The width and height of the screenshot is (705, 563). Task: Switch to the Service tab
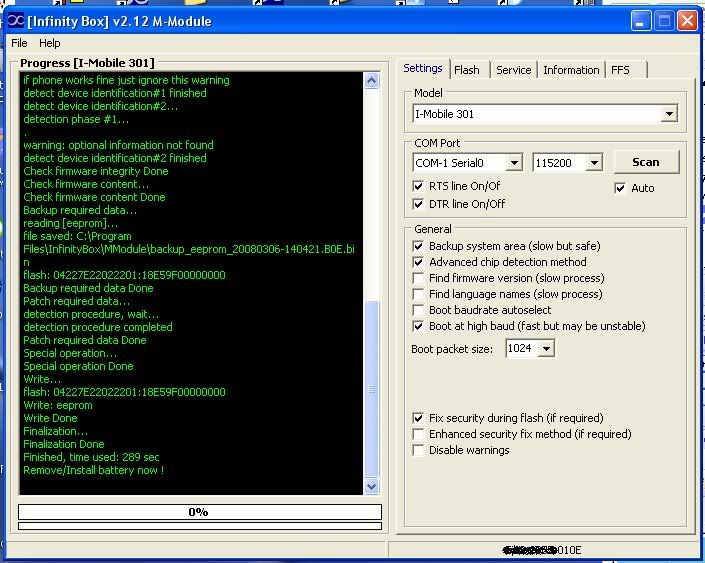[x=513, y=70]
